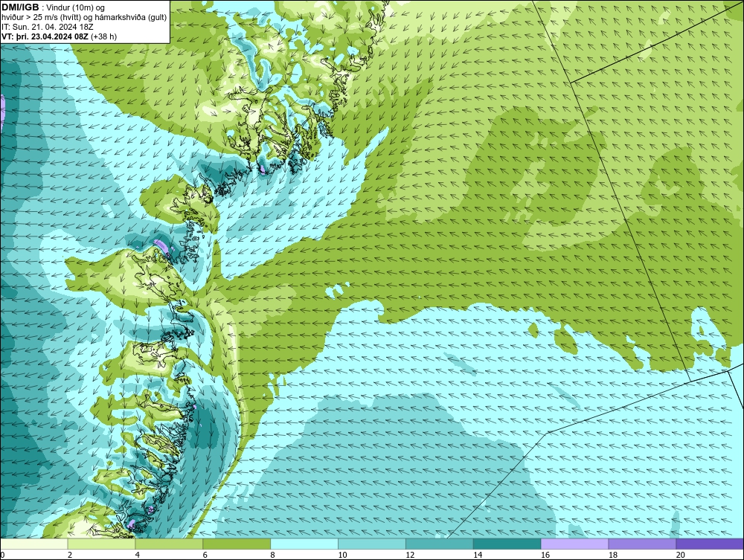Screen dimensions: 744x560
Task: Click legend value label '4'
Action: click(137, 555)
